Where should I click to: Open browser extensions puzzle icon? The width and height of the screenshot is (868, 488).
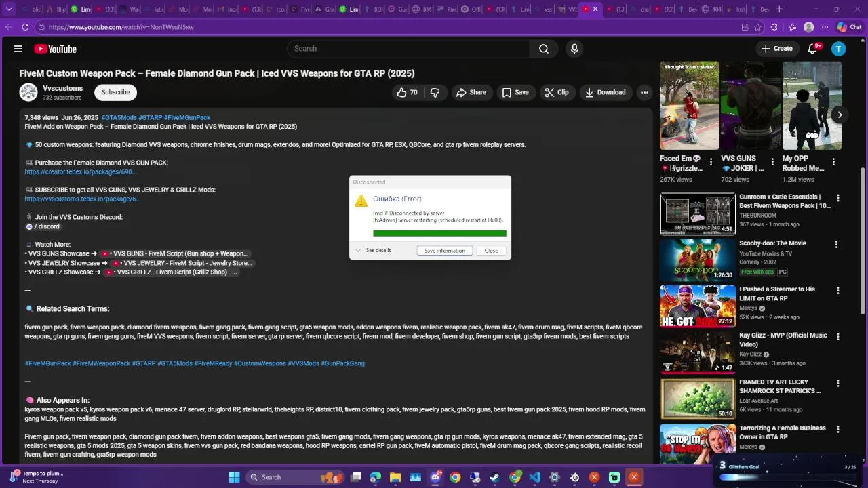[774, 27]
